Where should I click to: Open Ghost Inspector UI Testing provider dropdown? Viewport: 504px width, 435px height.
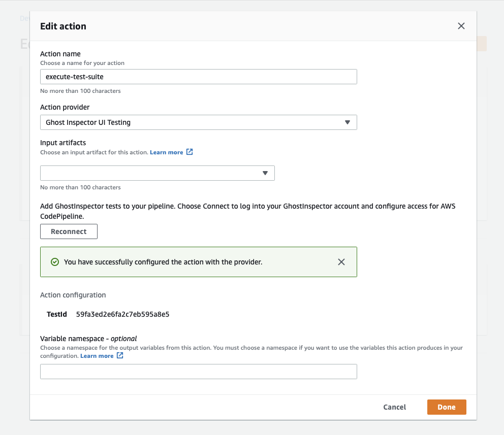pos(198,122)
